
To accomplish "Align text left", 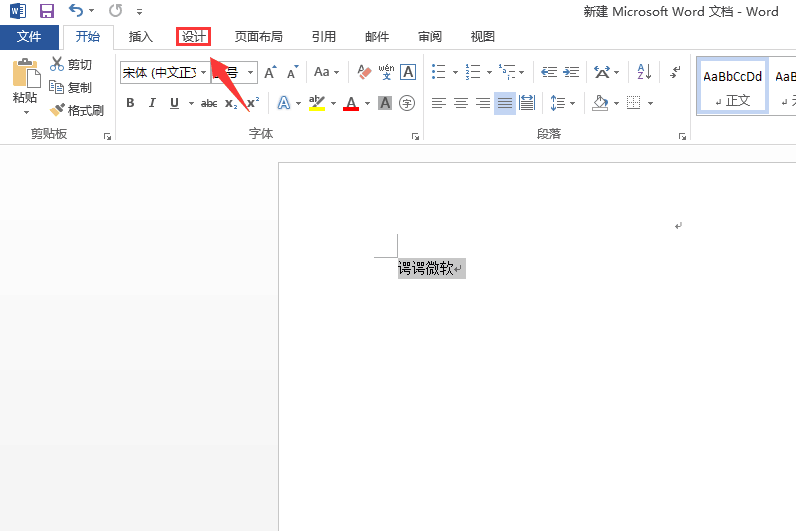I will click(x=439, y=103).
